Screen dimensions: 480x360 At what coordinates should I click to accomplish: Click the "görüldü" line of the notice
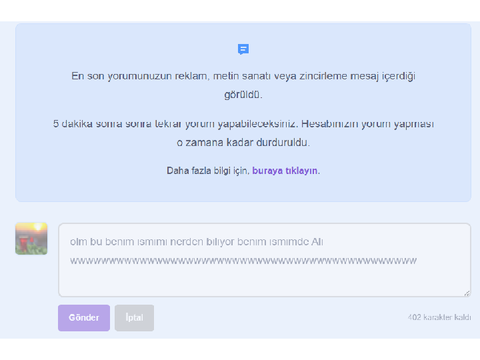[243, 95]
